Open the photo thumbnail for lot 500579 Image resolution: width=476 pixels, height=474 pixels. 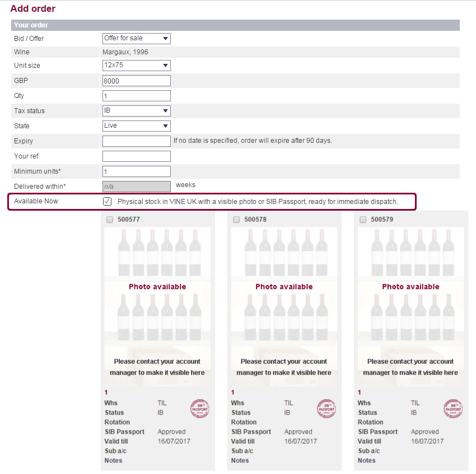tap(410, 306)
